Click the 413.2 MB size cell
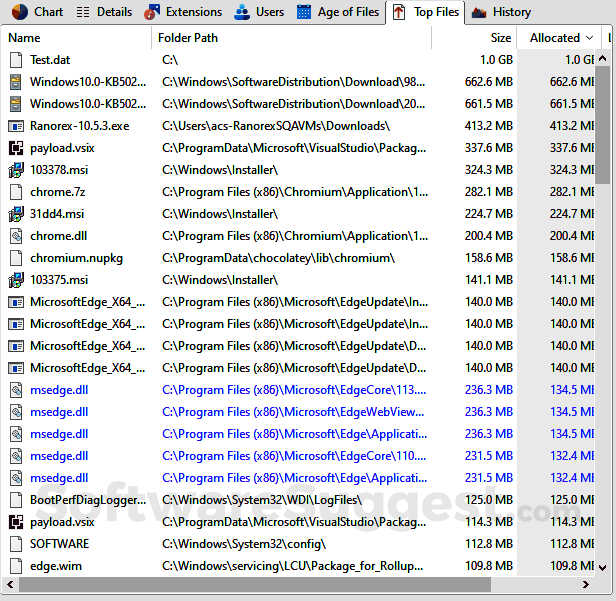The width and height of the screenshot is (616, 601). tap(489, 126)
